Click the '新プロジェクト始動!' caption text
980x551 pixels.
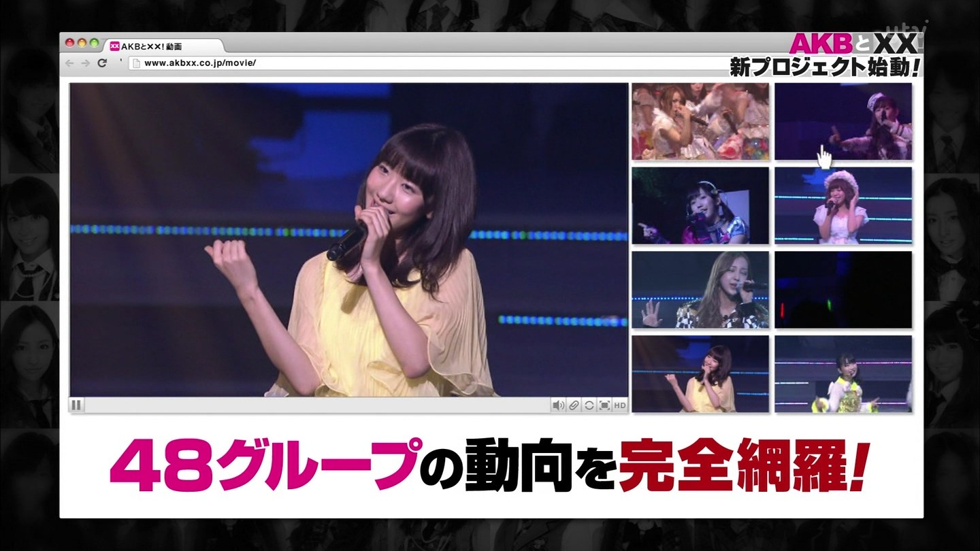[x=826, y=67]
